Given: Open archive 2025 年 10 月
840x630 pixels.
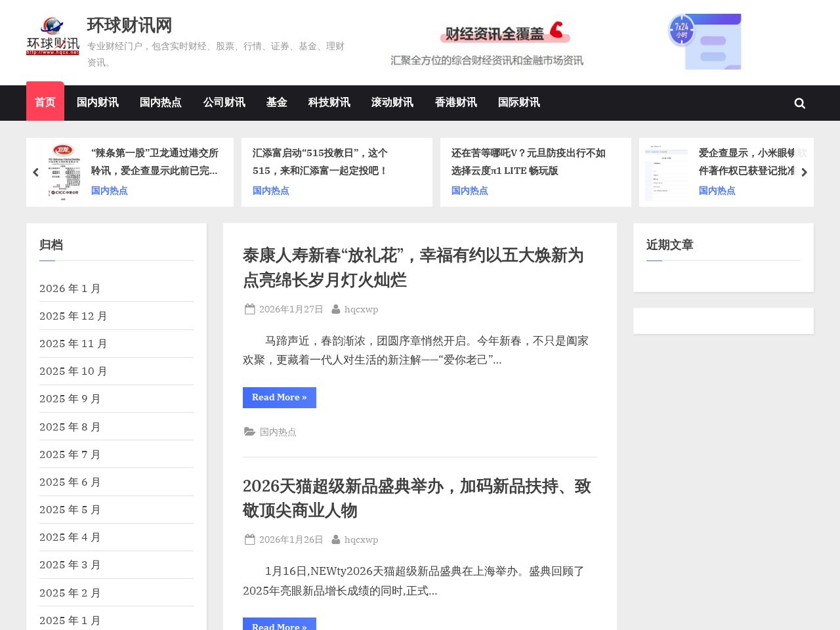Looking at the screenshot, I should pos(73,371).
